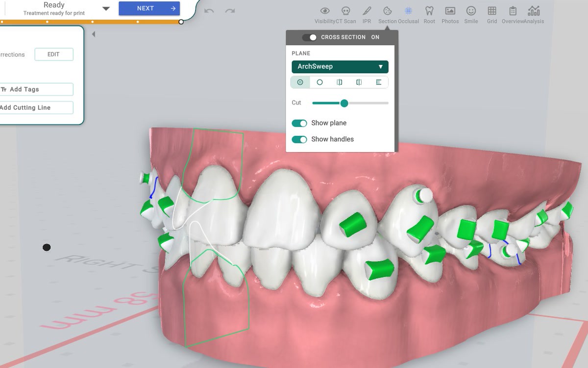
Task: Expand the Ready status dropdown arrow
Action: click(x=106, y=9)
